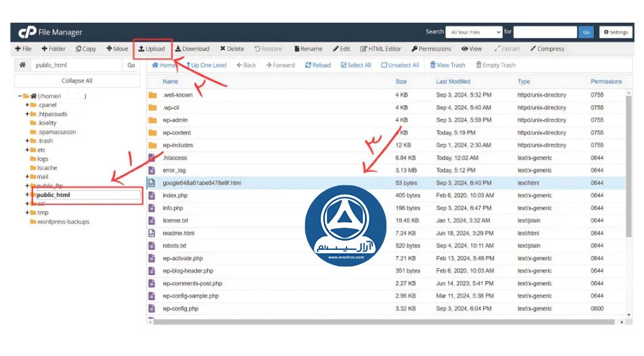Expand the .cpanel folder node
Screen dimensions: 644x356
click(x=27, y=105)
